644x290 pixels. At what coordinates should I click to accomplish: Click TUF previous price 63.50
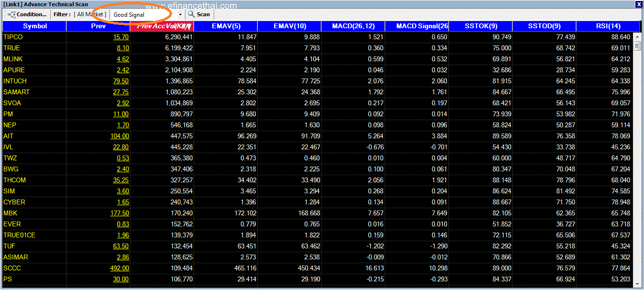pyautogui.click(x=121, y=246)
